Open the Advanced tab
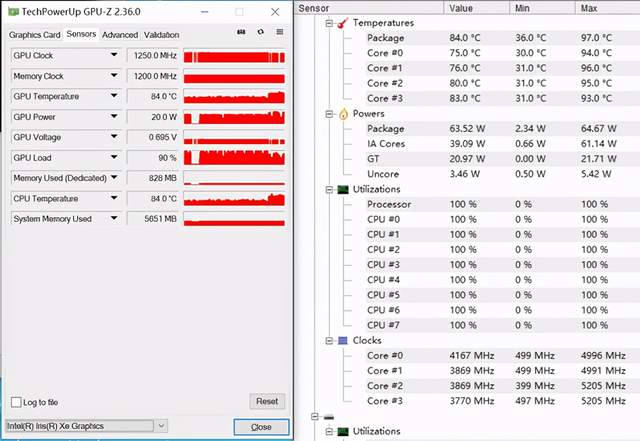Screen dimensions: 640x441 click(x=120, y=35)
